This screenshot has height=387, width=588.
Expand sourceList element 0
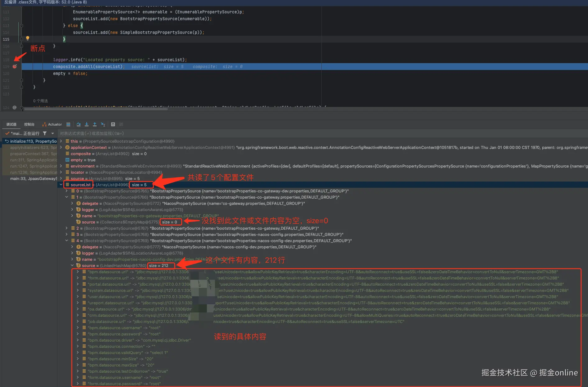point(66,191)
